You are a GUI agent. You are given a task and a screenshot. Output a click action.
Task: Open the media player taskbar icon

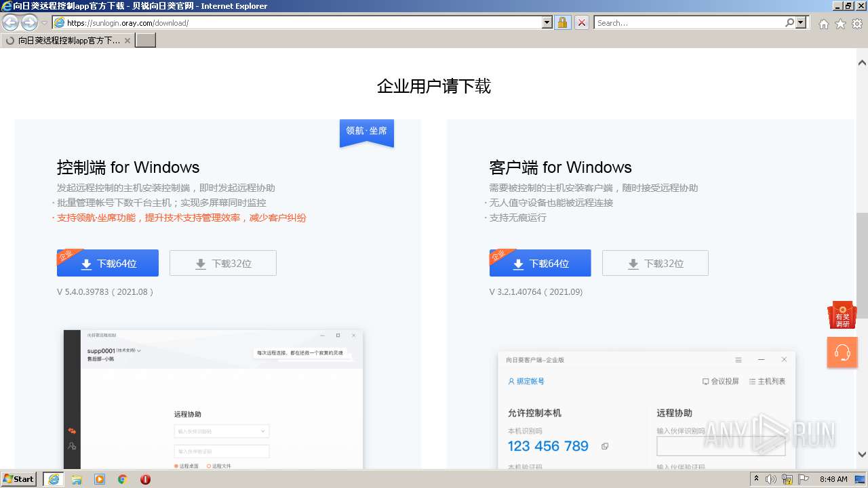click(100, 479)
